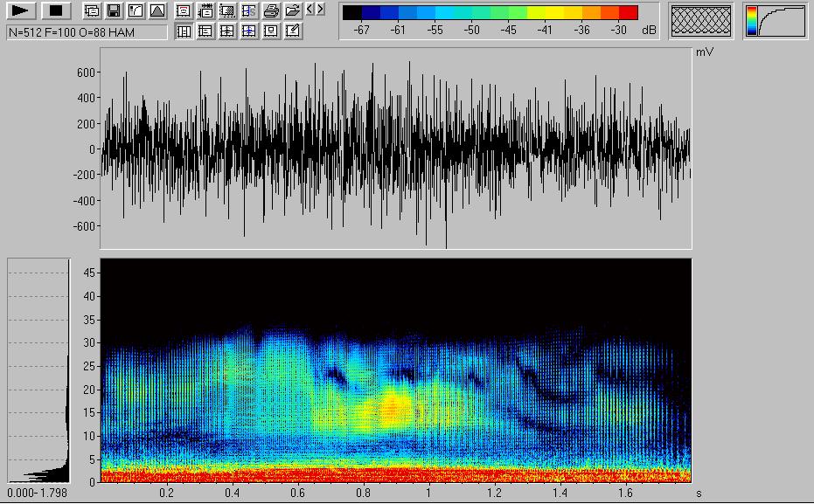Click the open folder icon
The height and width of the screenshot is (504, 814).
(x=293, y=11)
